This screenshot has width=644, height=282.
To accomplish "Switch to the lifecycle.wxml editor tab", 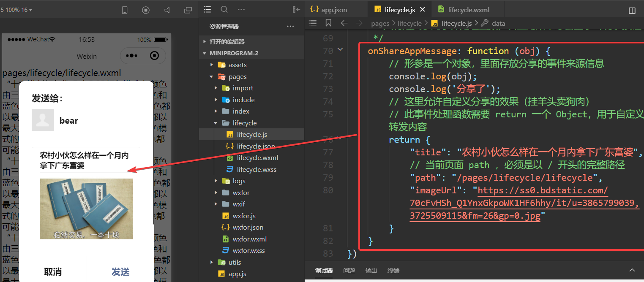I will pos(464,10).
